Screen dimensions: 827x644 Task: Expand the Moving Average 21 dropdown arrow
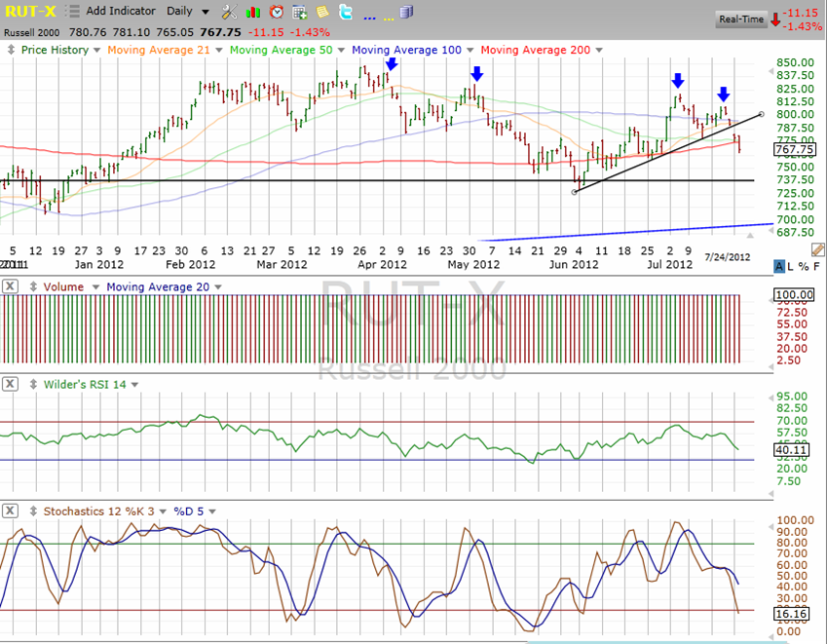coord(219,51)
